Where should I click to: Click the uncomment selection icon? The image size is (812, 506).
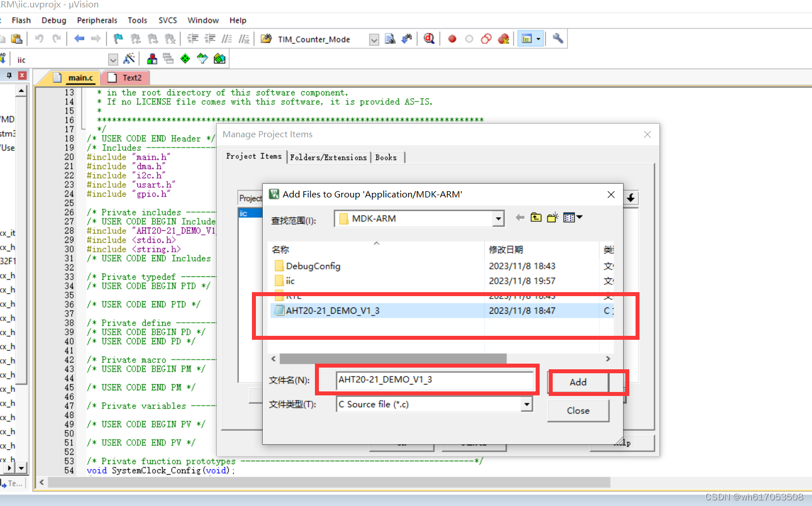(244, 39)
